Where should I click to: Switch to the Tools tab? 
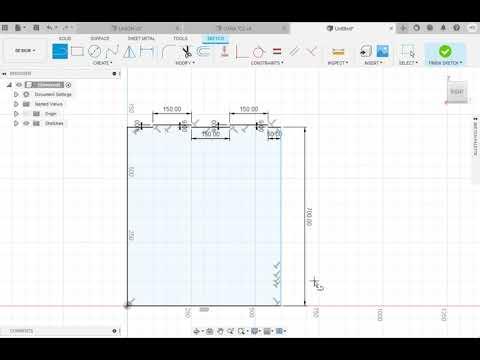pyautogui.click(x=180, y=39)
